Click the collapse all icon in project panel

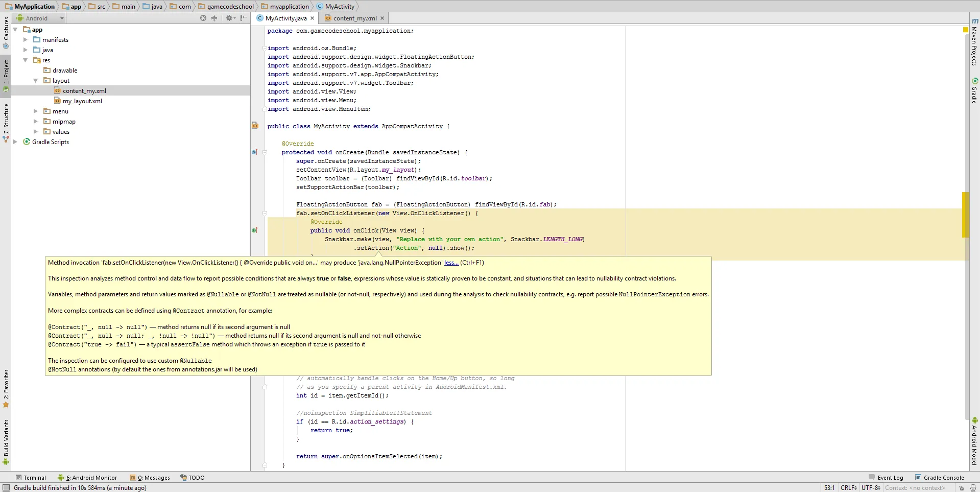click(x=214, y=18)
